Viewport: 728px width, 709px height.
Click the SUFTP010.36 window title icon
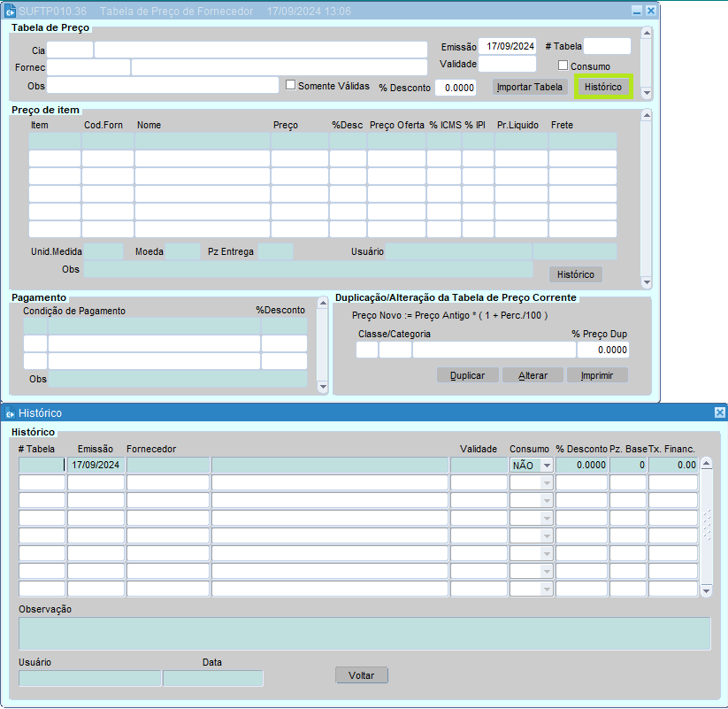click(11, 12)
